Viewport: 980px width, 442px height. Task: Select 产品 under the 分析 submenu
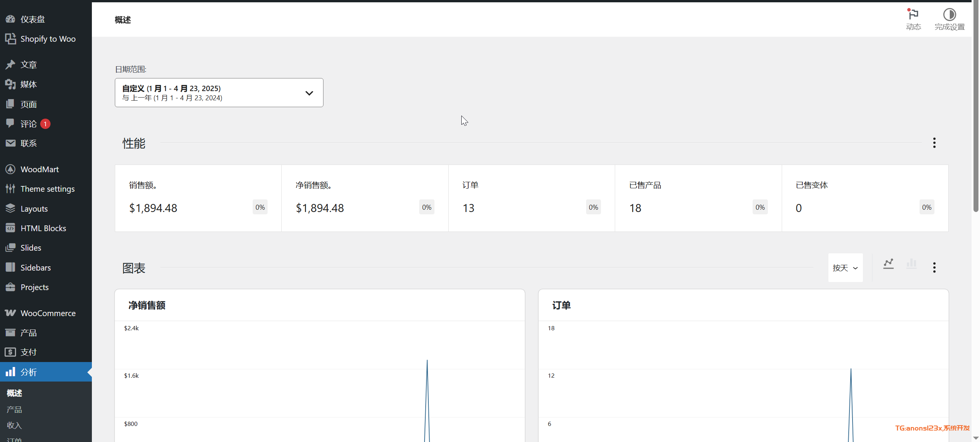pos(14,409)
